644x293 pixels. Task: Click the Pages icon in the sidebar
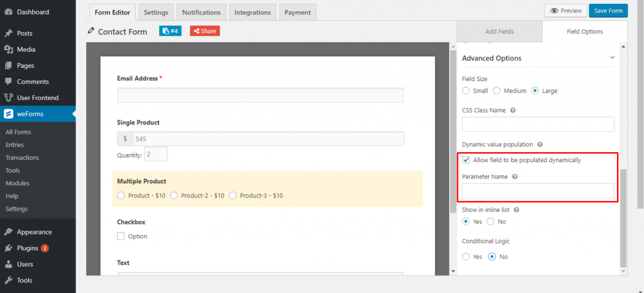pyautogui.click(x=8, y=65)
